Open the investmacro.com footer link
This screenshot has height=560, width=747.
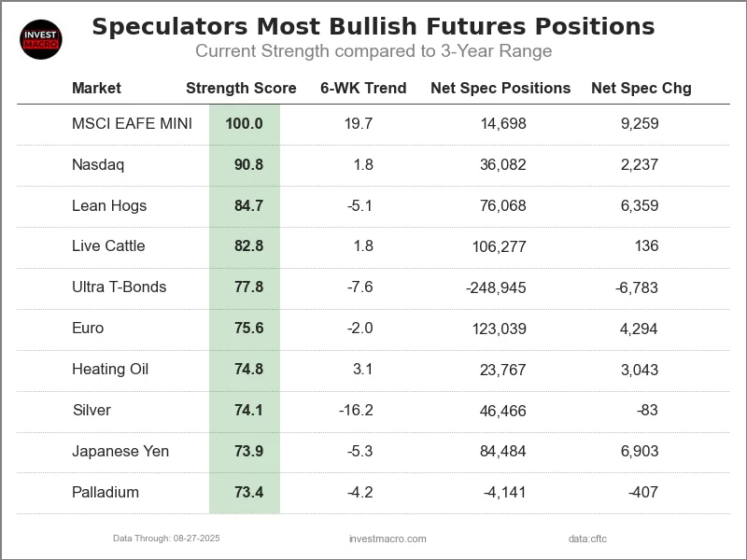pos(388,539)
